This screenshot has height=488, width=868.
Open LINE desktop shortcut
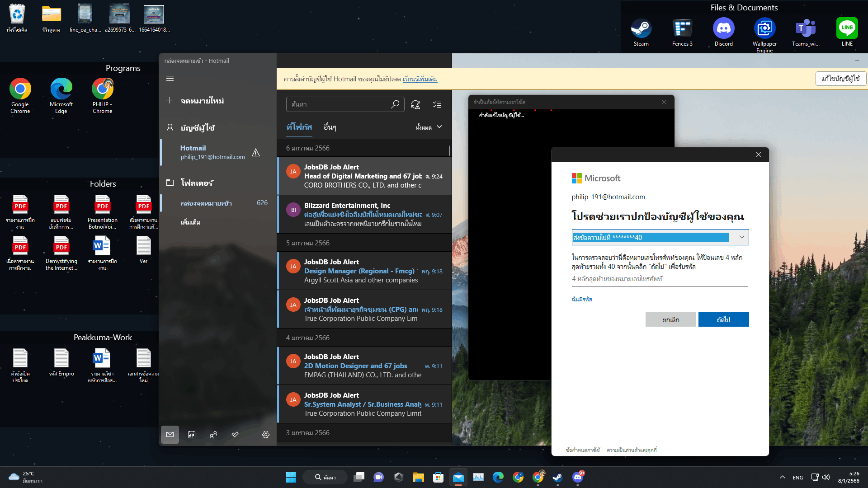tap(847, 32)
